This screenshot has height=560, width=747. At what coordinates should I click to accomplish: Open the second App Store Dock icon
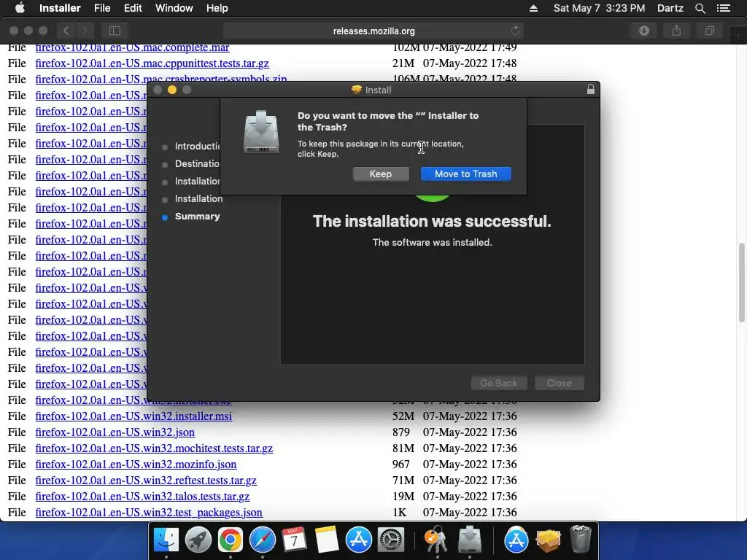click(516, 540)
